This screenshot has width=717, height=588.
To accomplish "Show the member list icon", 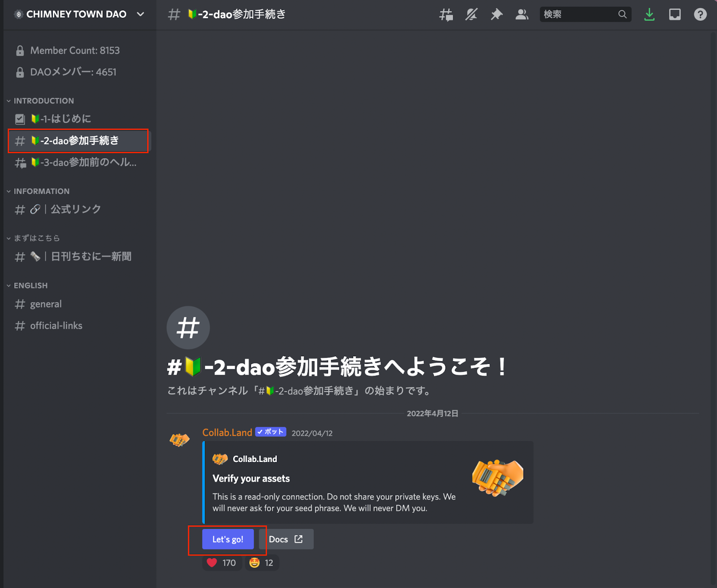I will point(522,14).
